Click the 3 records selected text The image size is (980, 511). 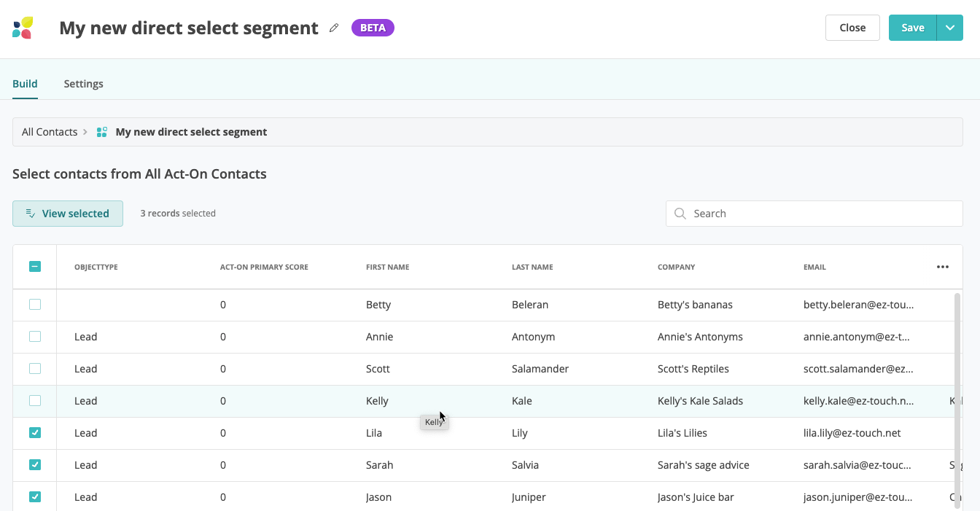[x=178, y=214]
